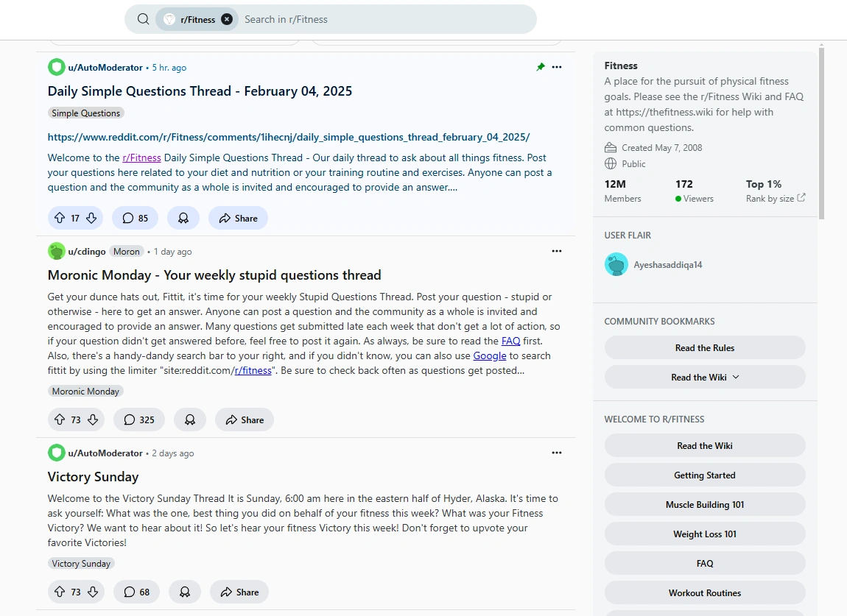The height and width of the screenshot is (616, 847).
Task: Open the Daily Simple Questions thread URL link
Action: point(289,137)
